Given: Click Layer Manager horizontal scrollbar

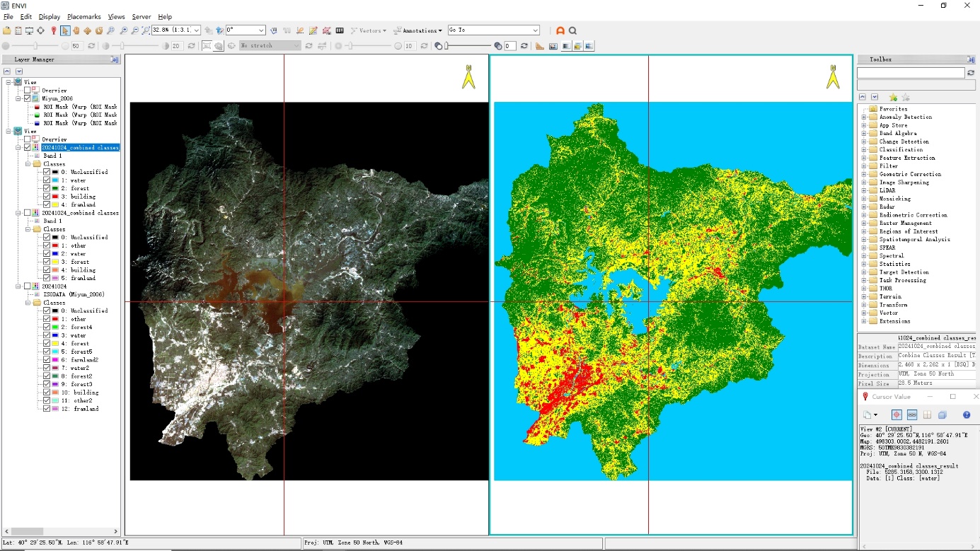Looking at the screenshot, I should pyautogui.click(x=62, y=530).
